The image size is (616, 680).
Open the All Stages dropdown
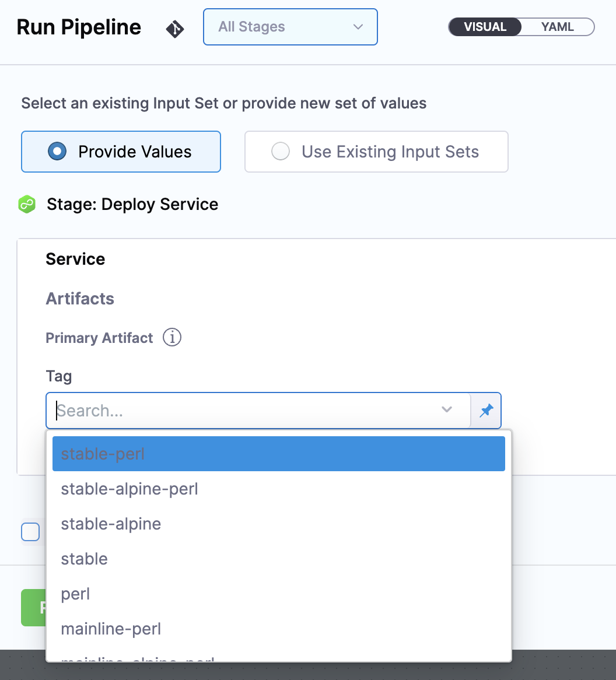click(290, 27)
